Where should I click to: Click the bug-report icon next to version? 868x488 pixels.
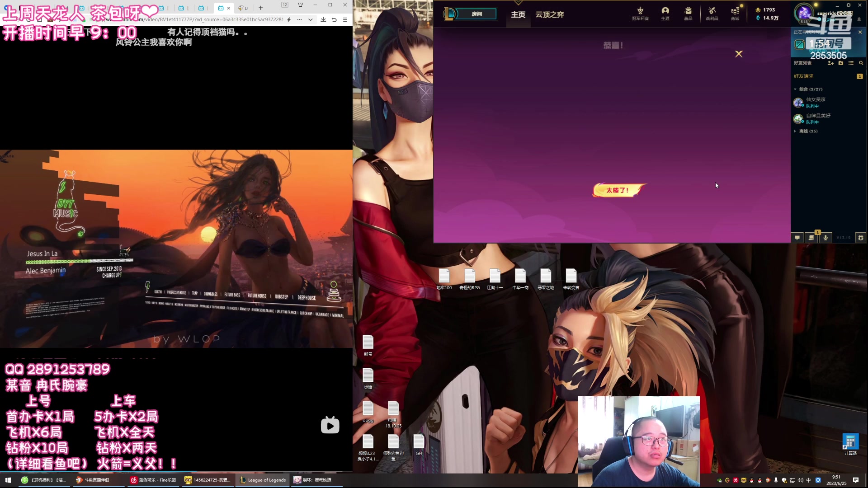861,238
